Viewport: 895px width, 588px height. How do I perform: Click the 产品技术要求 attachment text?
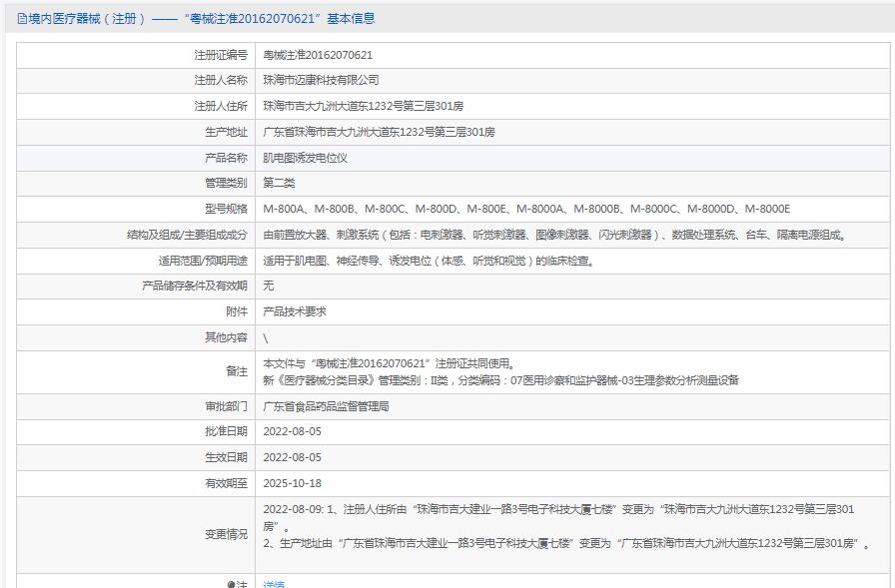[x=295, y=311]
